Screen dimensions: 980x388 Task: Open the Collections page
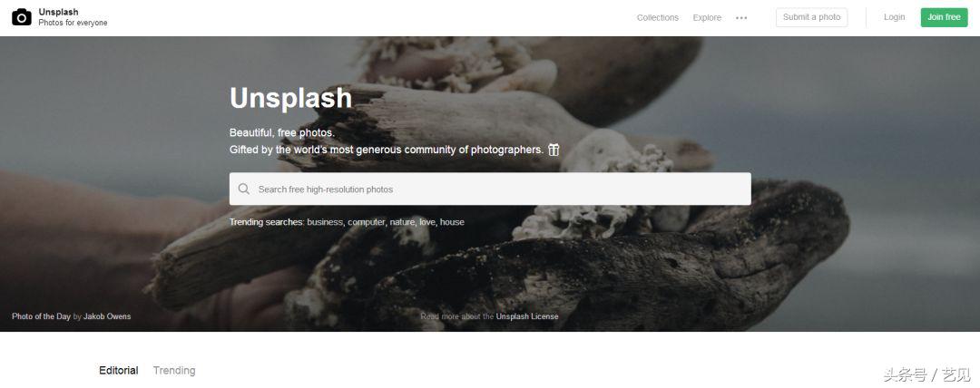pyautogui.click(x=658, y=17)
